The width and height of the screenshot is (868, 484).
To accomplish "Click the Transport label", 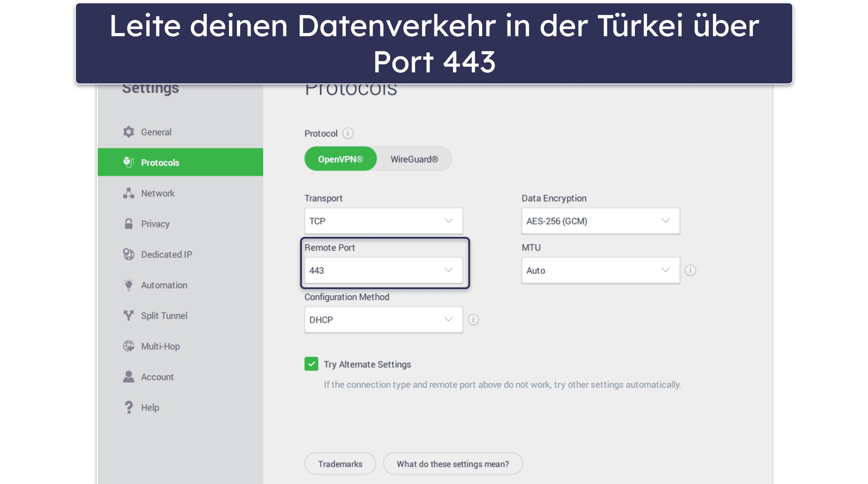I will [324, 198].
